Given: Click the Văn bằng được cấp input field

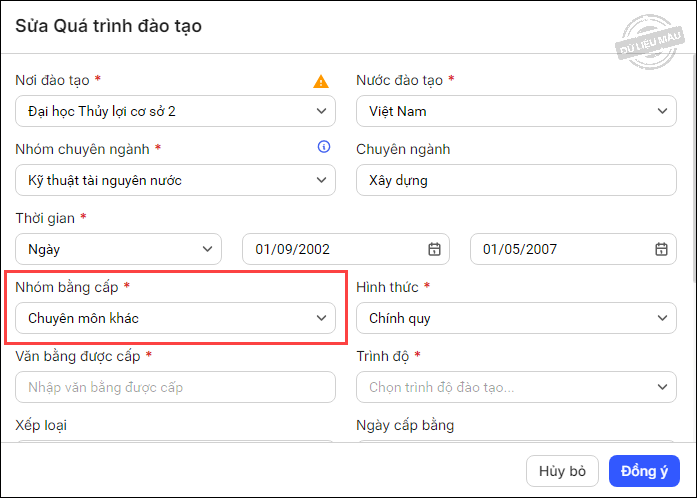Looking at the screenshot, I should pyautogui.click(x=175, y=387).
